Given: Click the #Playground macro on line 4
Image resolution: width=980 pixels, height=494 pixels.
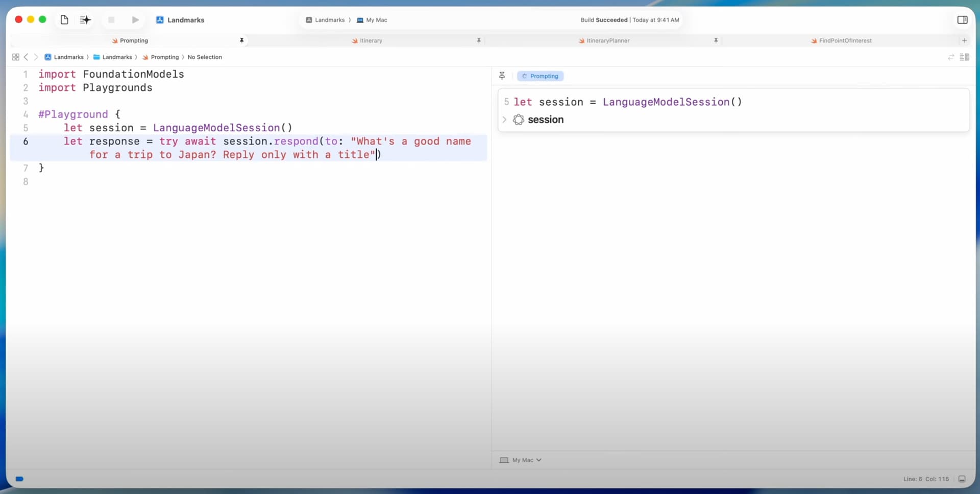Looking at the screenshot, I should [73, 114].
